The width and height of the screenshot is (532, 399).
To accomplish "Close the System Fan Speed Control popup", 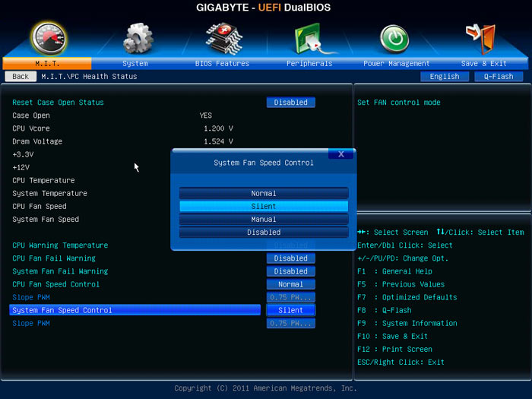I will pos(341,154).
